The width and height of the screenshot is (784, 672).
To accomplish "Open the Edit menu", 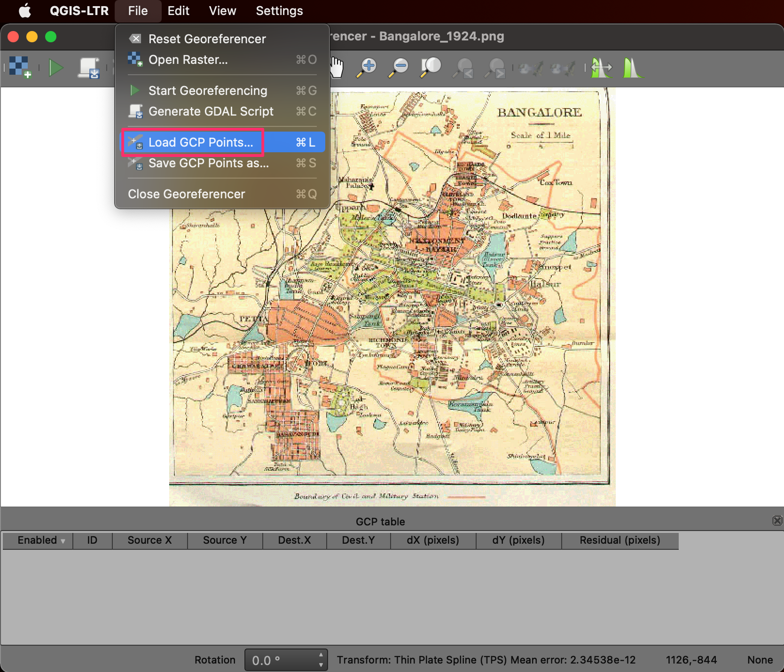I will click(179, 10).
